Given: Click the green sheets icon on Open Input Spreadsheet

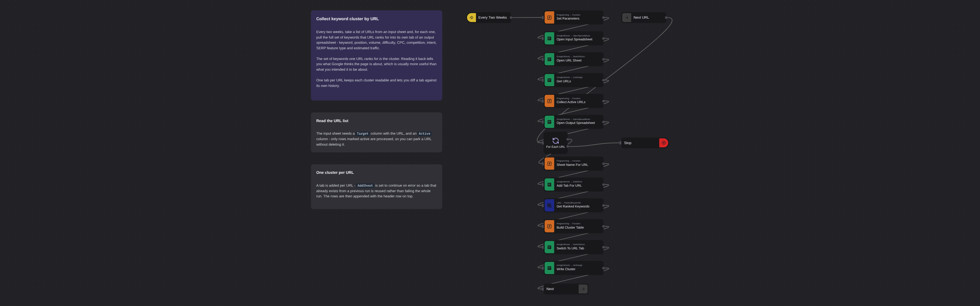Looking at the screenshot, I should pyautogui.click(x=549, y=38).
